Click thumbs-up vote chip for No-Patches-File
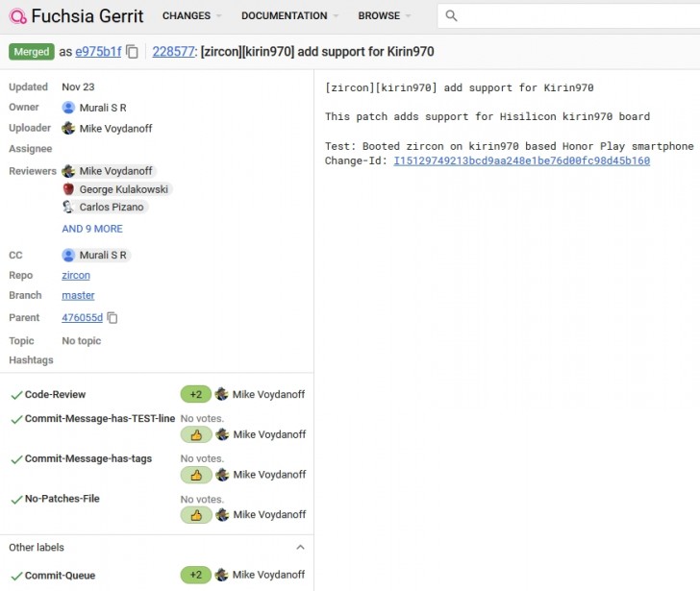 click(195, 515)
